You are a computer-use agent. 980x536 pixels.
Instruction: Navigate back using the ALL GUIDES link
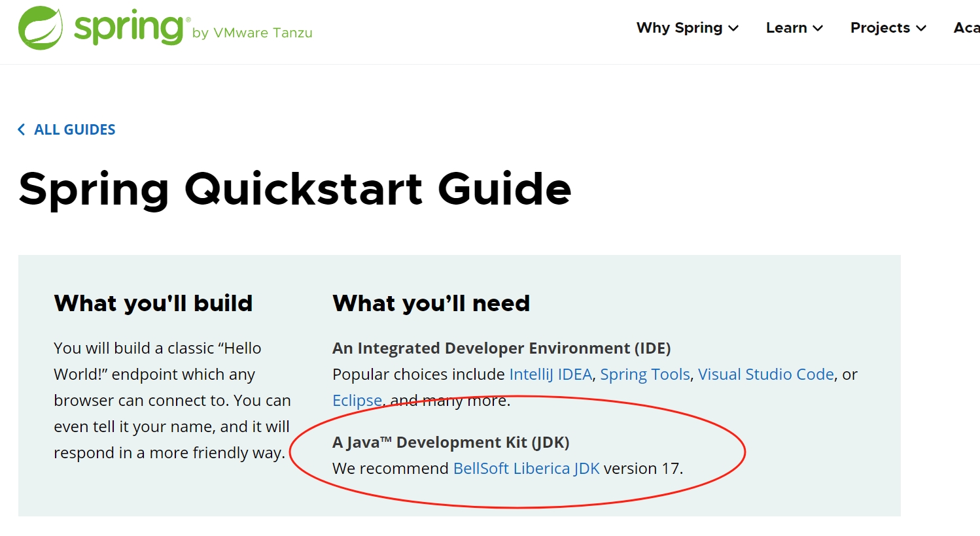[x=75, y=129]
